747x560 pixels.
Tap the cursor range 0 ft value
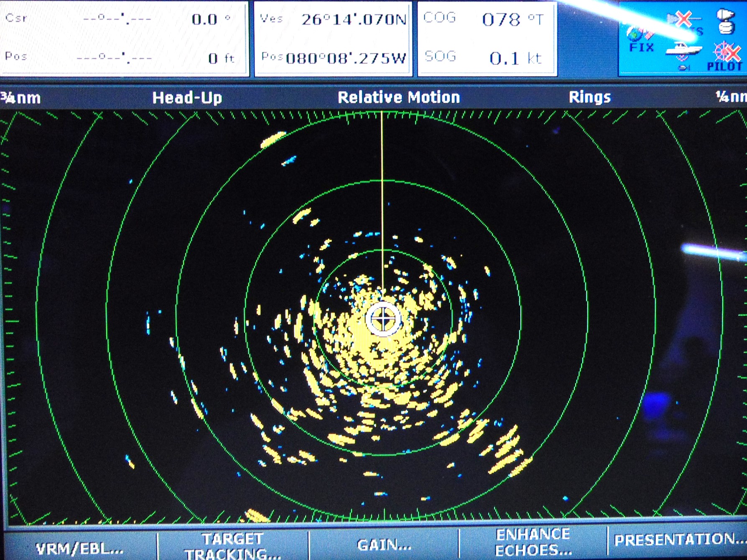click(221, 58)
